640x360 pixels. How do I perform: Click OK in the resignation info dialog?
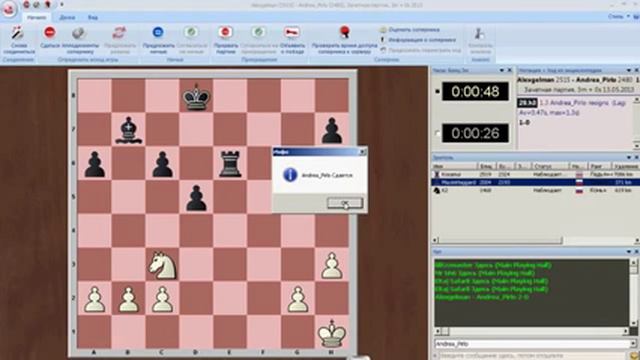[344, 203]
